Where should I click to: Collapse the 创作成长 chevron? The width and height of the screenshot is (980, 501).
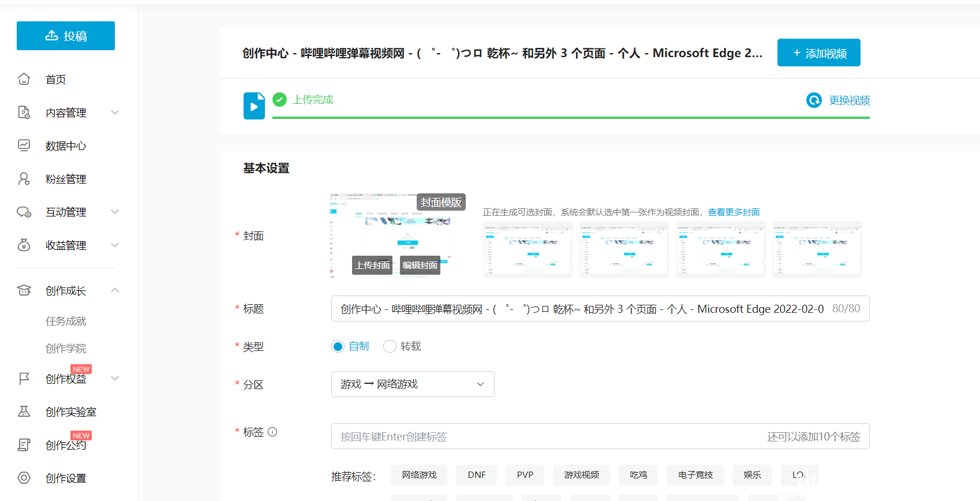click(x=115, y=290)
